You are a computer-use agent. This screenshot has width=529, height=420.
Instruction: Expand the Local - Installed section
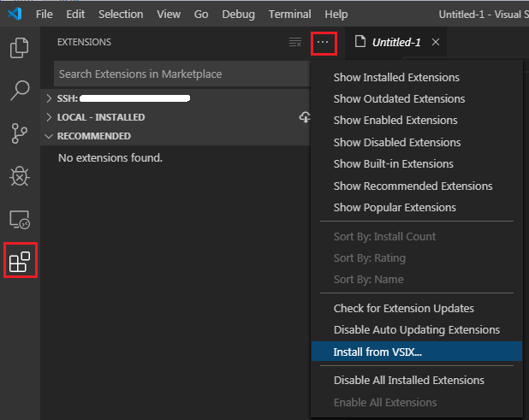pyautogui.click(x=49, y=117)
